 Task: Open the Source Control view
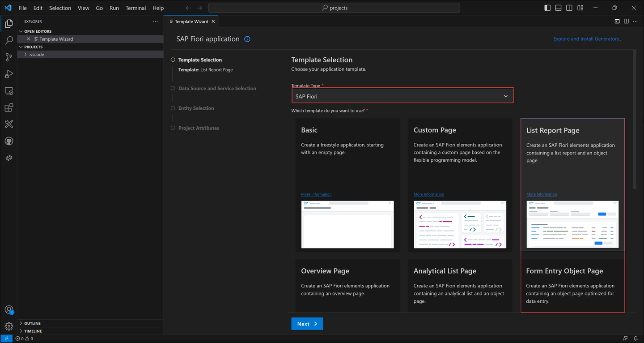tap(8, 57)
